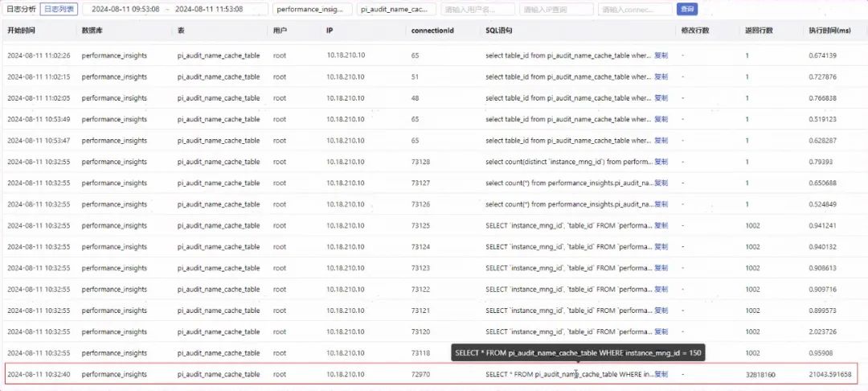This screenshot has height=391, width=868.
Task: Open end time 2024-08-11 11:53:08 picker
Action: click(209, 10)
